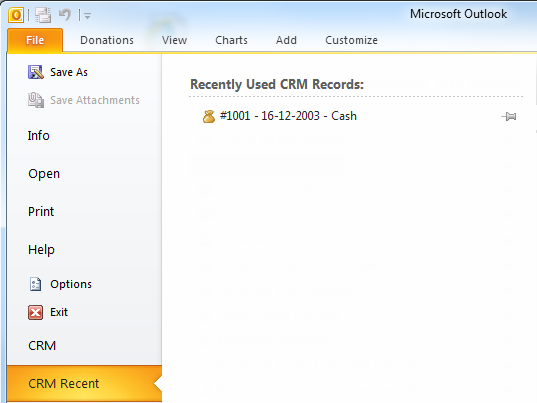Viewport: 537px width, 403px height.
Task: Click the red Exit icon
Action: coord(35,312)
